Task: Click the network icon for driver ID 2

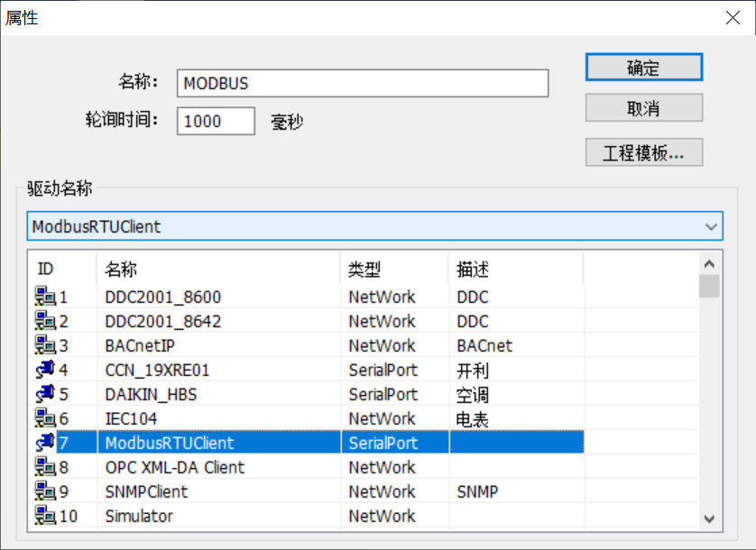Action: pyautogui.click(x=45, y=321)
